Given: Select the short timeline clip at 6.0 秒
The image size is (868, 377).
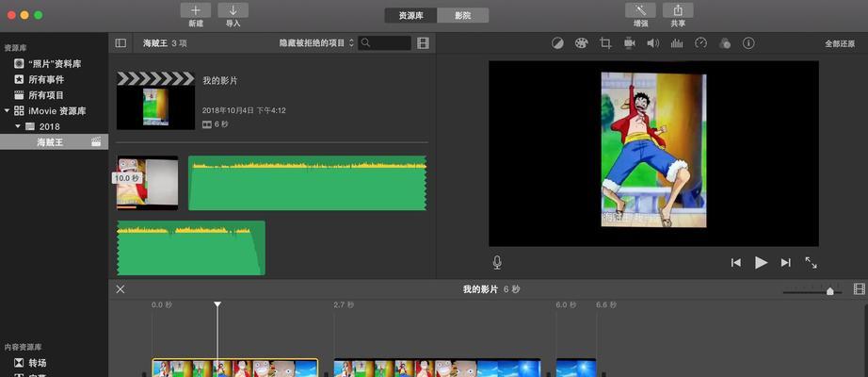Looking at the screenshot, I should (576, 369).
